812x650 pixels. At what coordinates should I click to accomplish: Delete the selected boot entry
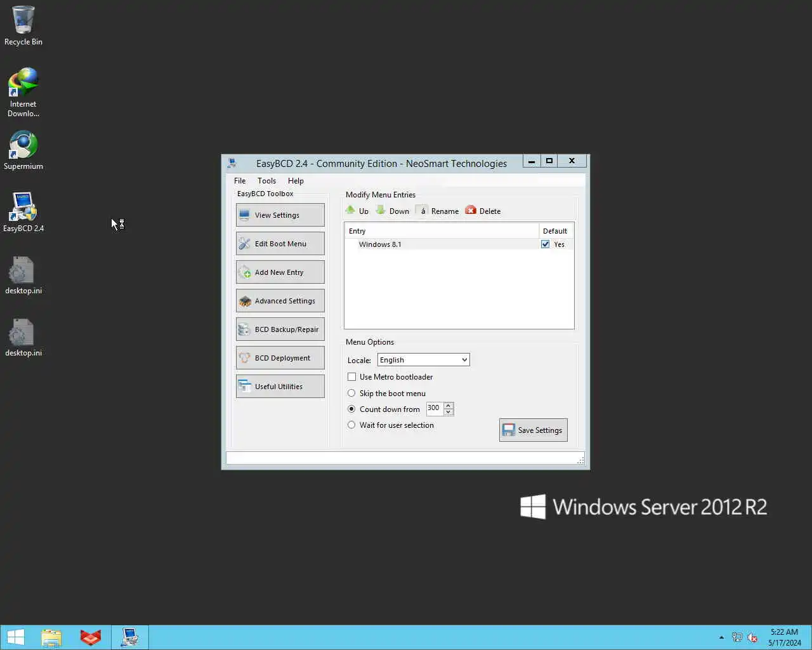pyautogui.click(x=483, y=211)
